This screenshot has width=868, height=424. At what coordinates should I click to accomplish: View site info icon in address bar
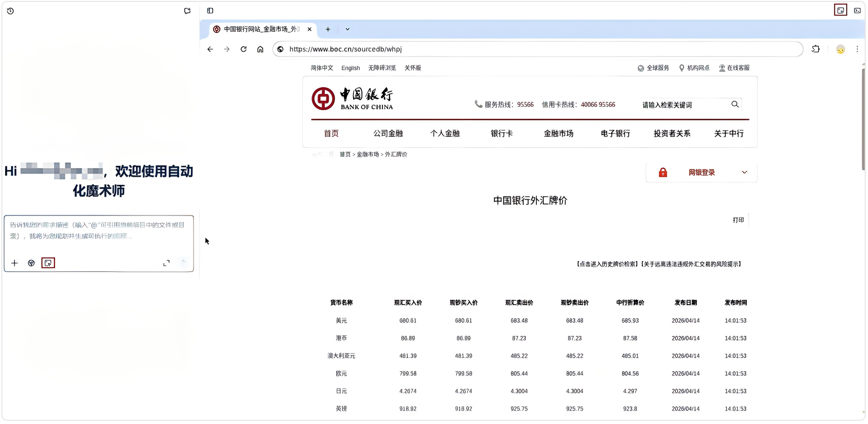280,49
